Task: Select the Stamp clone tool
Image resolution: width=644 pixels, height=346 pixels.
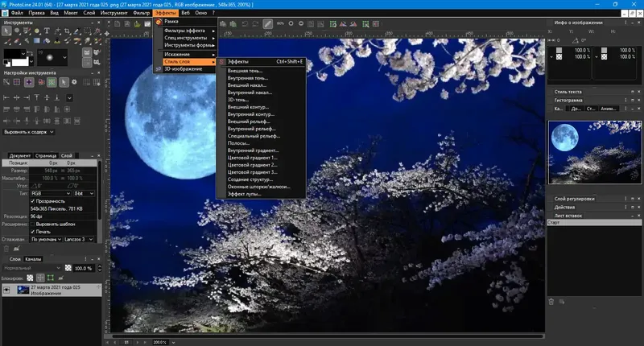Action: 57,41
